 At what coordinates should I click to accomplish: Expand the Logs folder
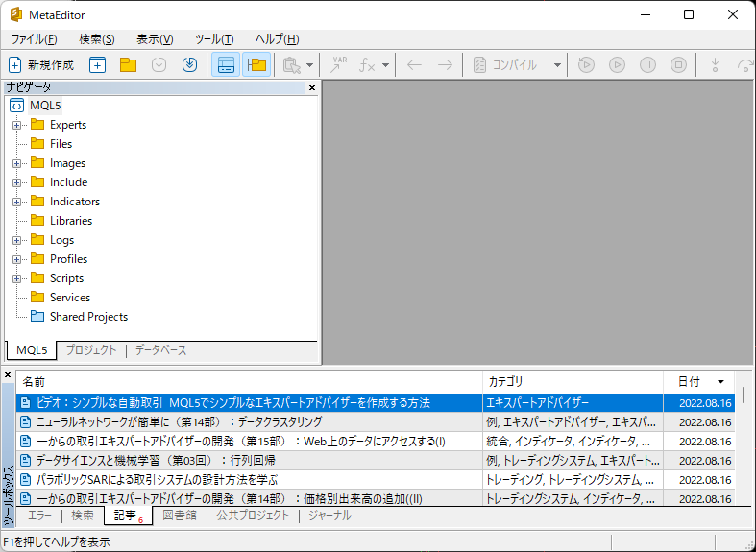coord(17,240)
